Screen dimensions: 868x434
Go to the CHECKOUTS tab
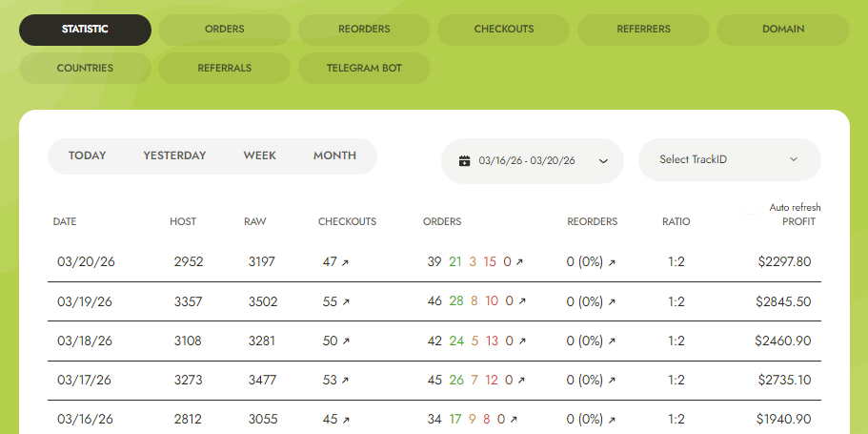(x=504, y=30)
